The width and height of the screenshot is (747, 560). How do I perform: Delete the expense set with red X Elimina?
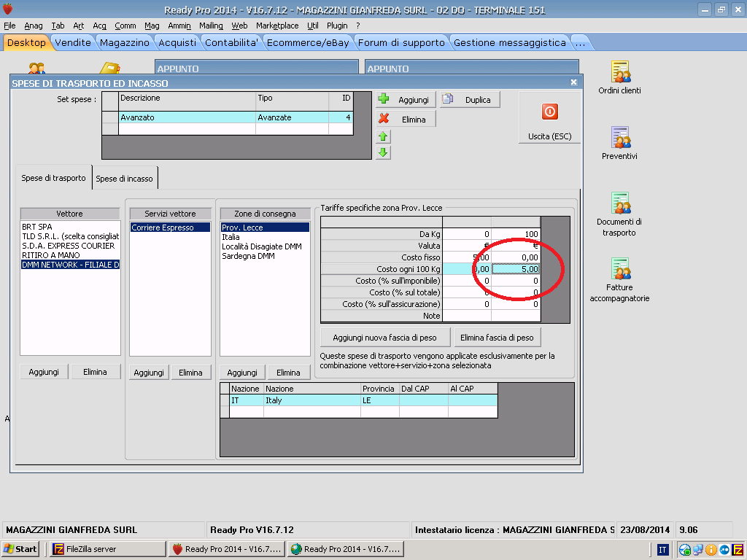[x=406, y=119]
